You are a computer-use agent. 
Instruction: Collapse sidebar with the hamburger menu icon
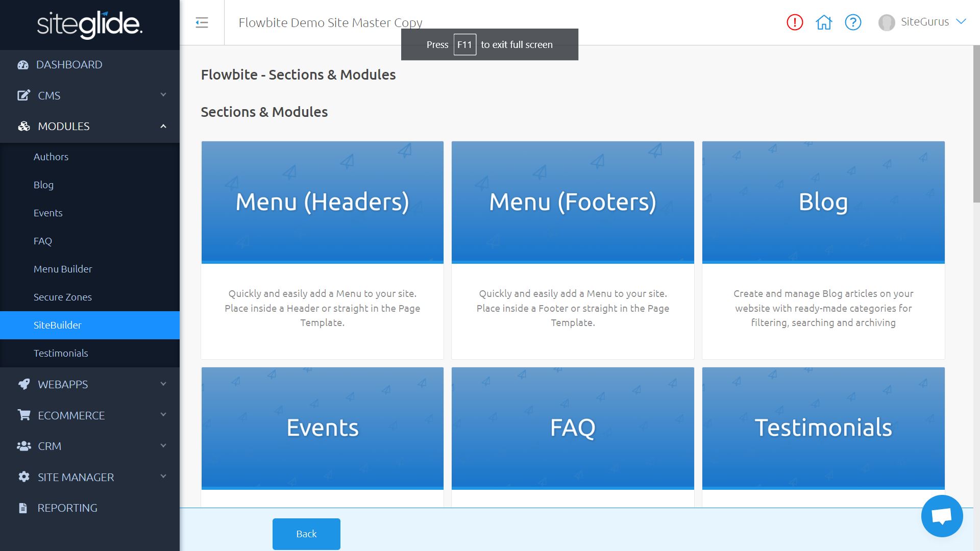point(202,22)
